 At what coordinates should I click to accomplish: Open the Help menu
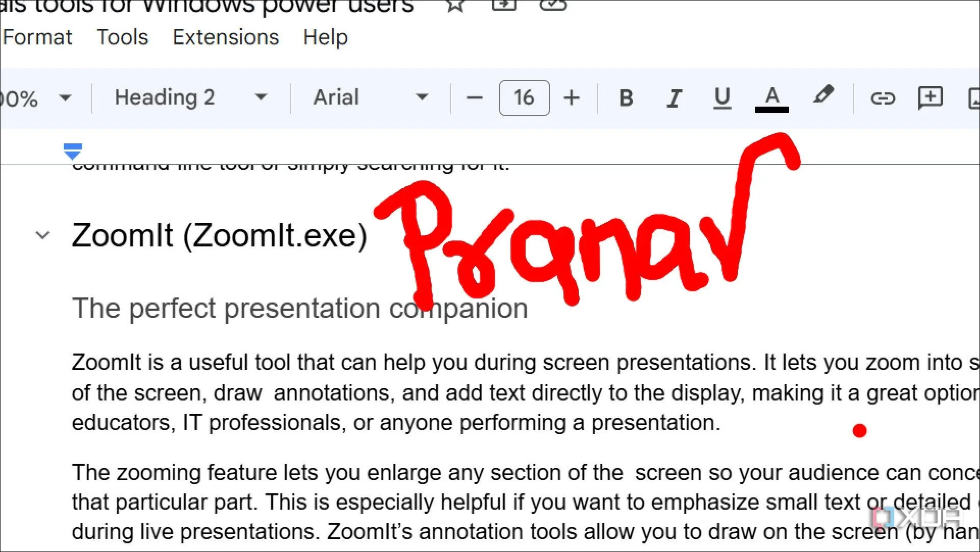tap(325, 37)
